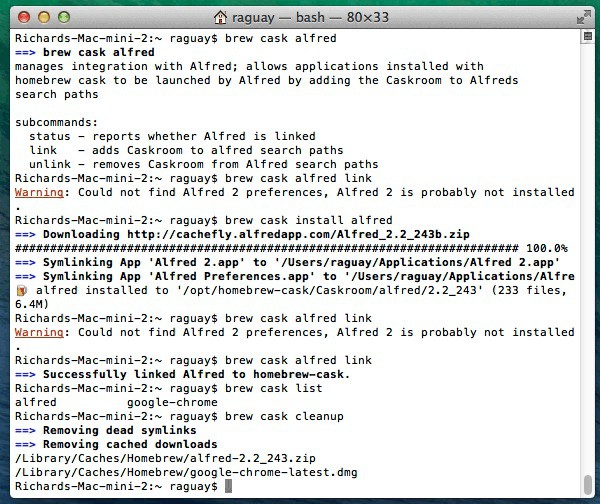Image resolution: width=600 pixels, height=504 pixels.
Task: Click the Caskroom install path '/opt/homebrew-cask/Caskroom/alfred/2.2_243'
Action: (x=329, y=290)
